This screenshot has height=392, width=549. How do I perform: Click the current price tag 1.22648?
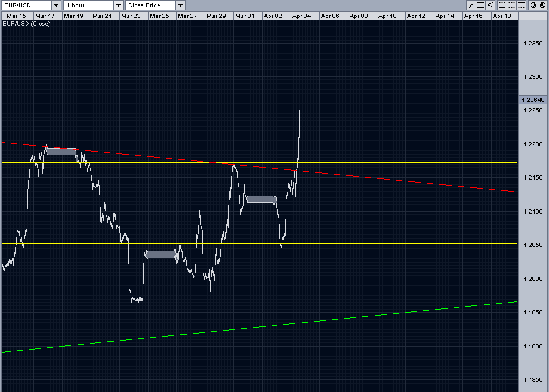533,100
